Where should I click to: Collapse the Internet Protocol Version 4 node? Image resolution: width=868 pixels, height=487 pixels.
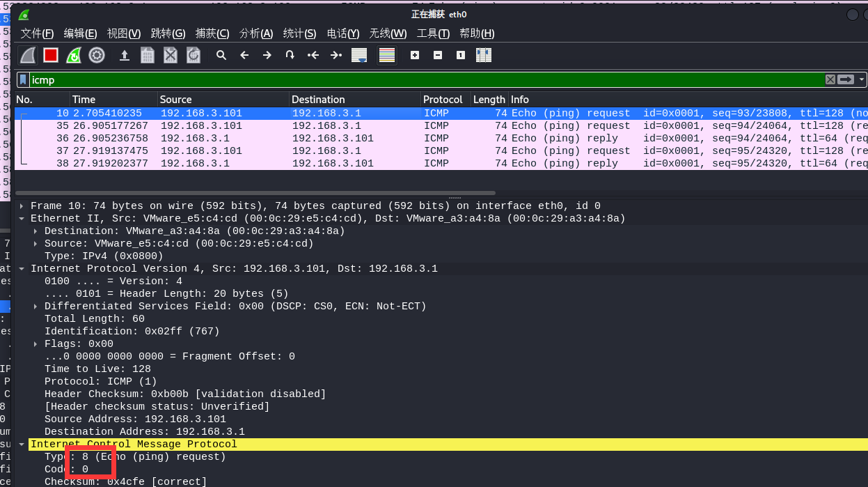[22, 269]
